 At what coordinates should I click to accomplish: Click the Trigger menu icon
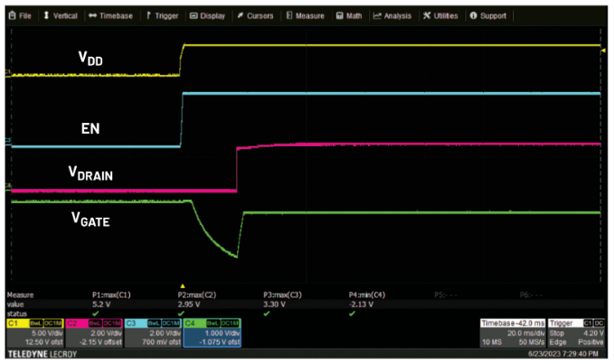point(147,16)
